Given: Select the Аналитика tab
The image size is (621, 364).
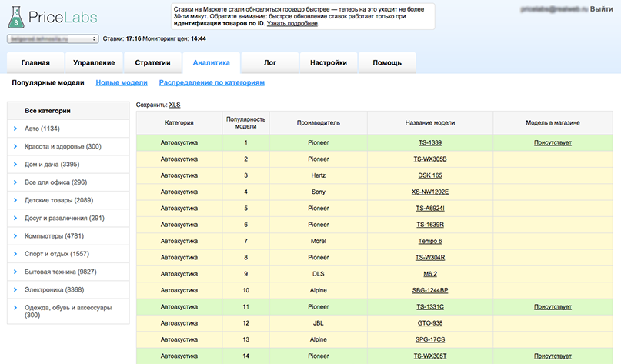Looking at the screenshot, I should (211, 62).
